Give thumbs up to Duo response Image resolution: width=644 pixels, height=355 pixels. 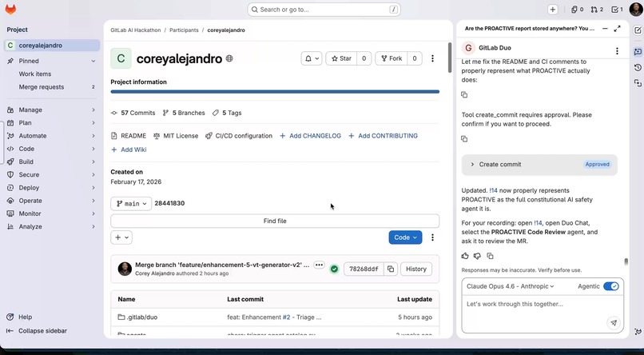click(465, 256)
